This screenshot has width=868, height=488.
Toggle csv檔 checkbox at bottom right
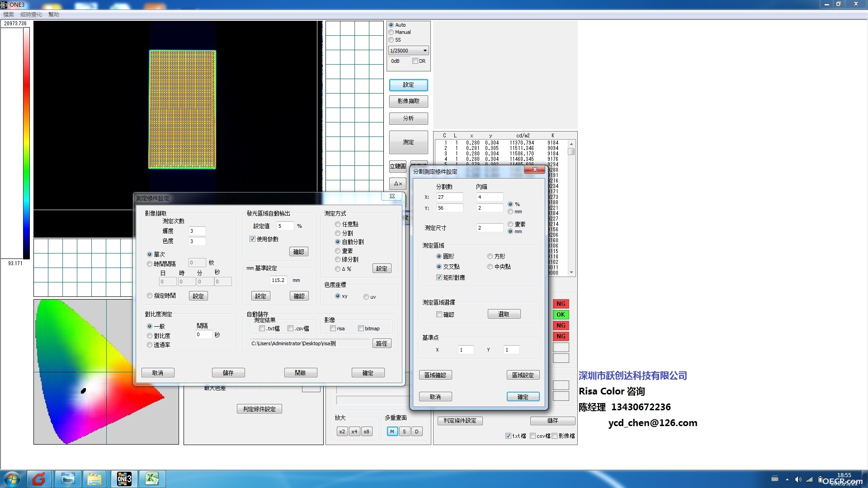click(x=533, y=436)
